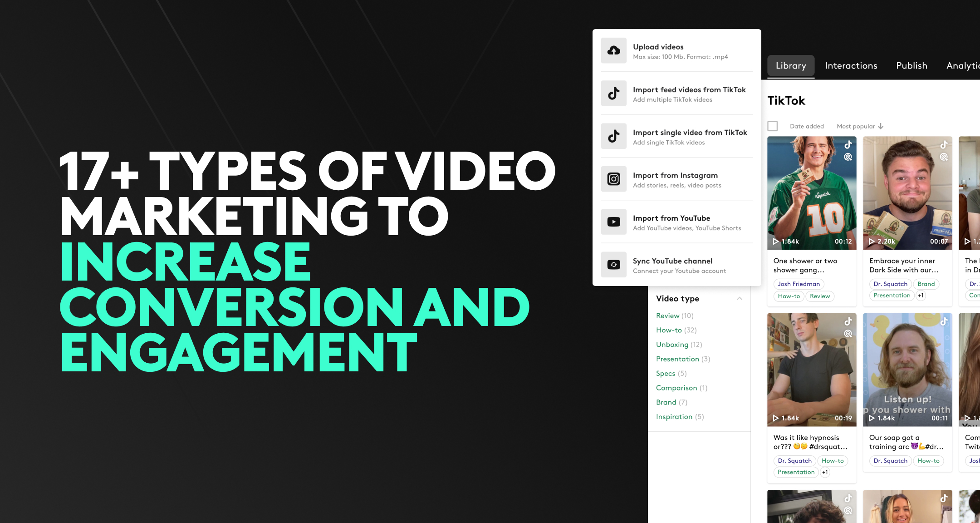The width and height of the screenshot is (980, 523).
Task: Click the Upload videos cloud icon
Action: click(613, 50)
